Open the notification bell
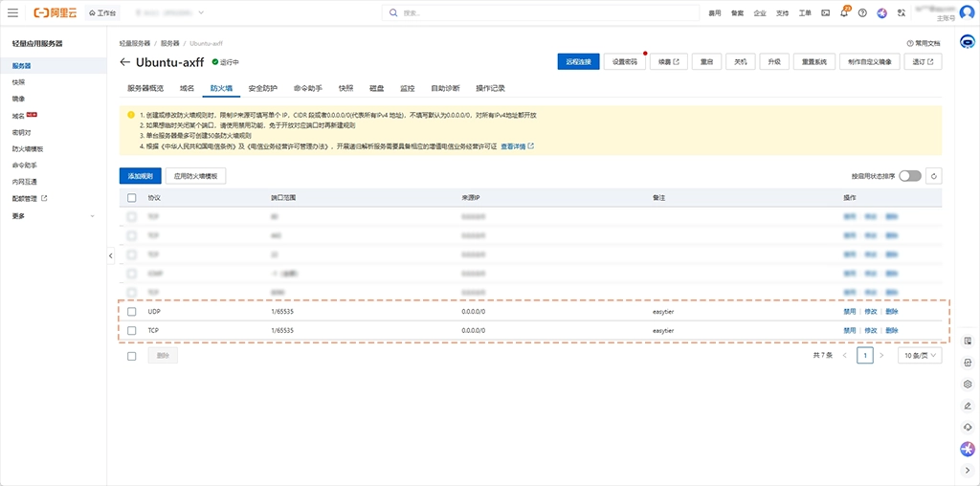Screen dimensions: 980x486 tap(844, 12)
